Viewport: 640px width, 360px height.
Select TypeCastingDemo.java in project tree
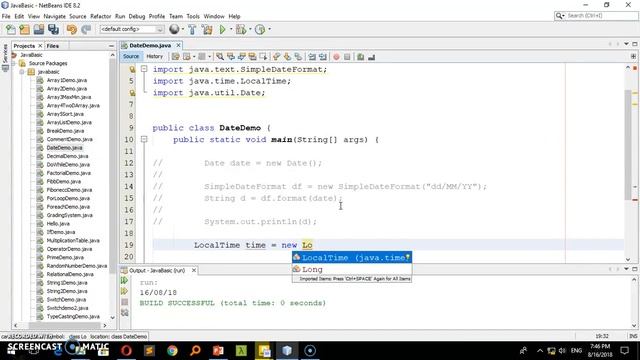[73, 316]
